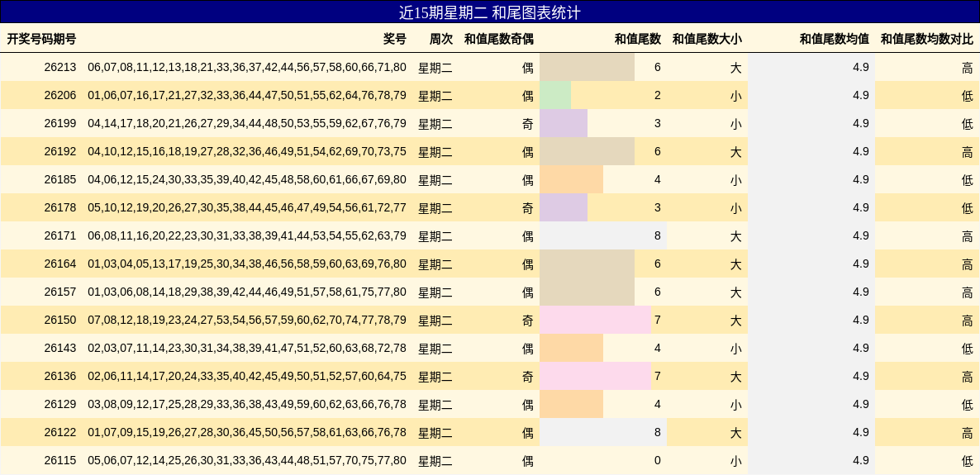Image resolution: width=980 pixels, height=475 pixels.
Task: Click the pink tail-value bar in row 26150
Action: click(x=595, y=320)
